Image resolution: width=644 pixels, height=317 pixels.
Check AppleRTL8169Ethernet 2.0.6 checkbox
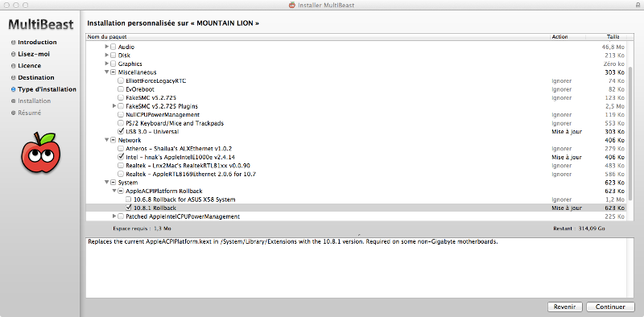pyautogui.click(x=120, y=174)
